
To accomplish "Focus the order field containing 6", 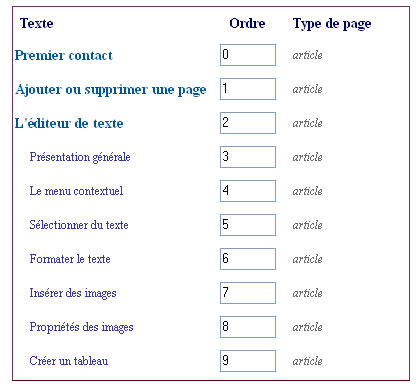I will click(248, 259).
